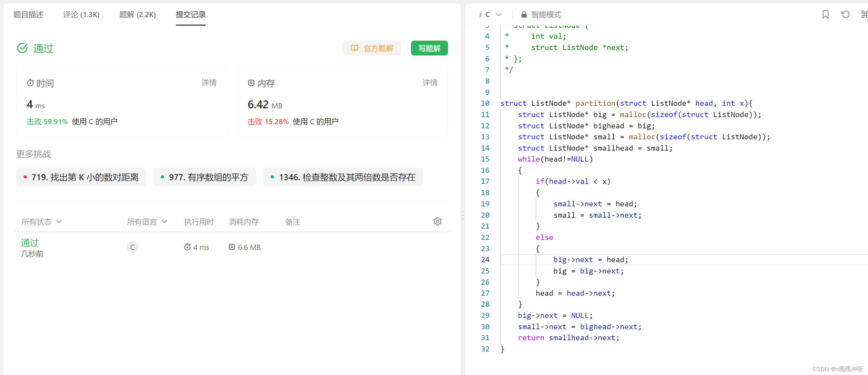Open 详情 in the 时间 card
This screenshot has height=375, width=868.
tap(209, 83)
